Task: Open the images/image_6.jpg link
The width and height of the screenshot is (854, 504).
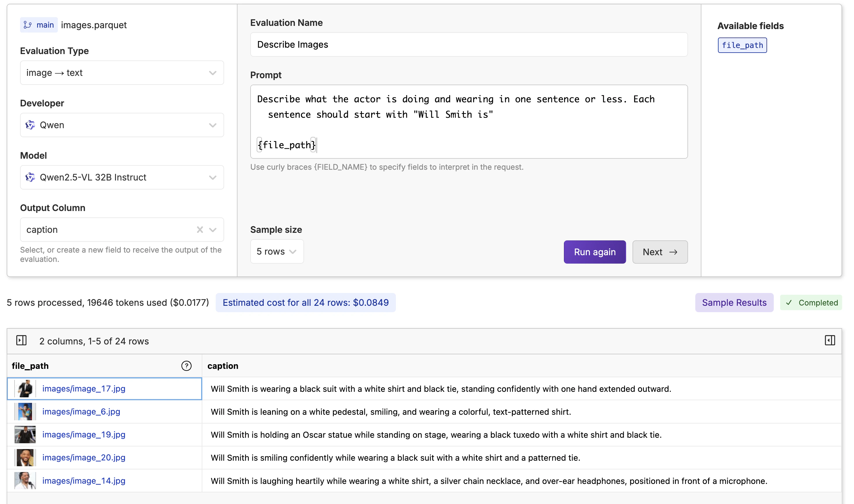Action: (81, 412)
